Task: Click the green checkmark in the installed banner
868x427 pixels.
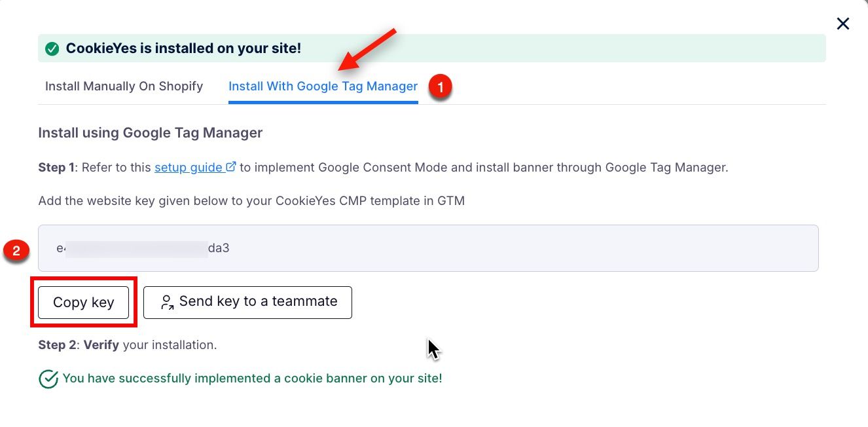Action: pyautogui.click(x=52, y=48)
